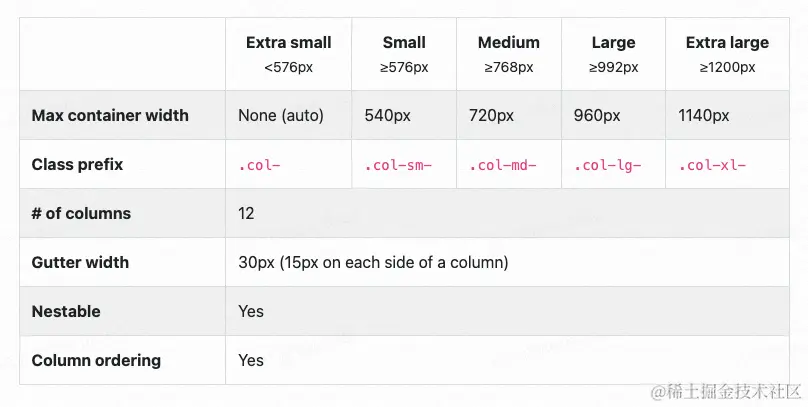Click the "Extra small" column header
The image size is (808, 407).
click(x=288, y=43)
